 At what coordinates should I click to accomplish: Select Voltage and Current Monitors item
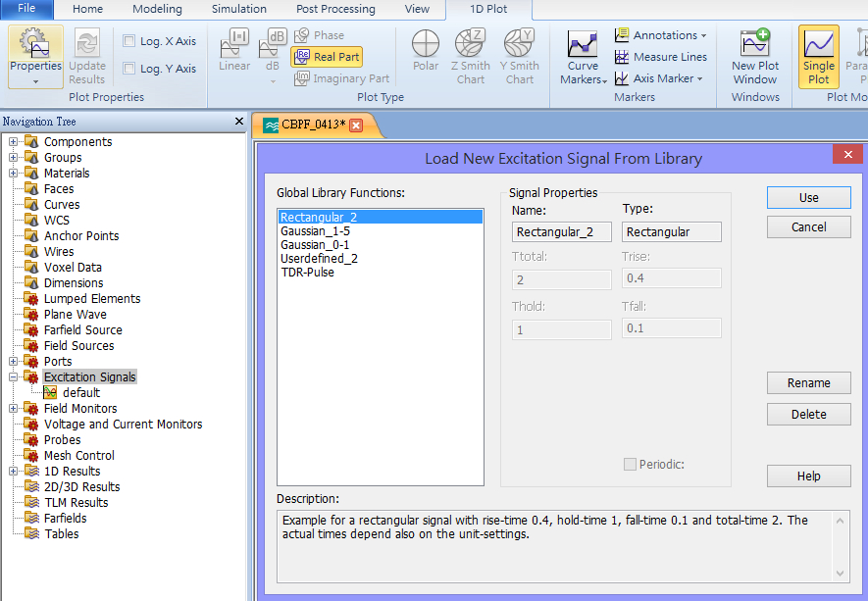(x=123, y=425)
